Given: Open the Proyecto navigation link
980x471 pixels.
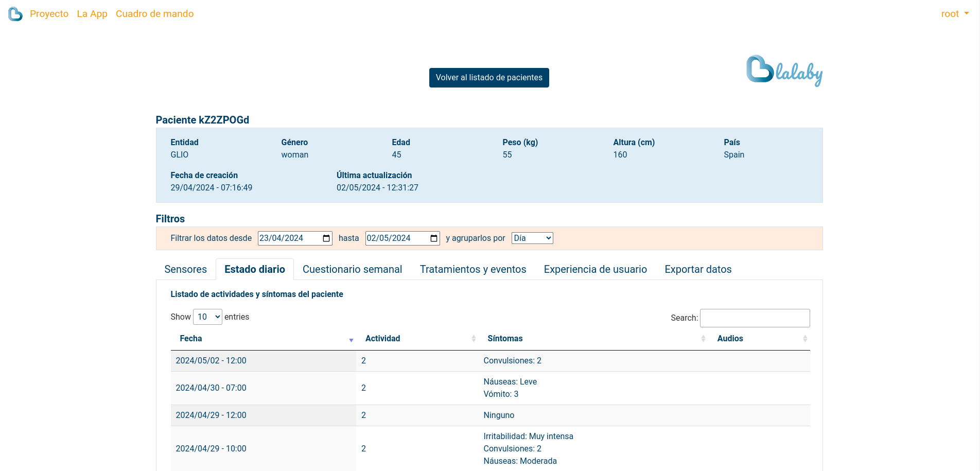Looking at the screenshot, I should point(49,14).
